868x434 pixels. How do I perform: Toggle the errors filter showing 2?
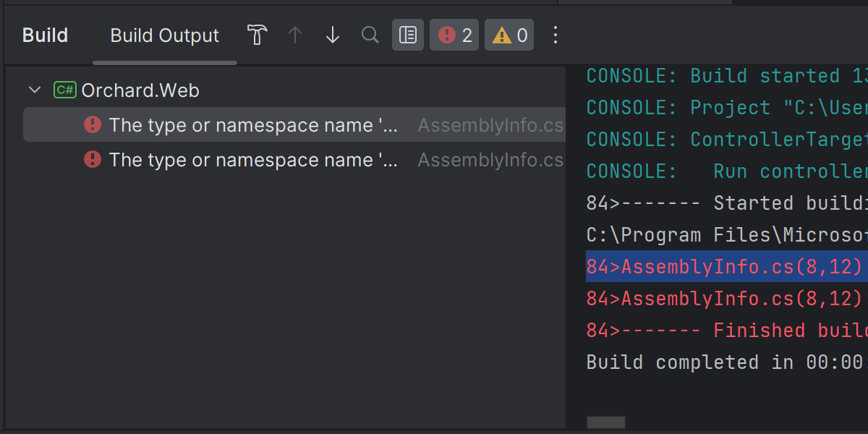[454, 35]
